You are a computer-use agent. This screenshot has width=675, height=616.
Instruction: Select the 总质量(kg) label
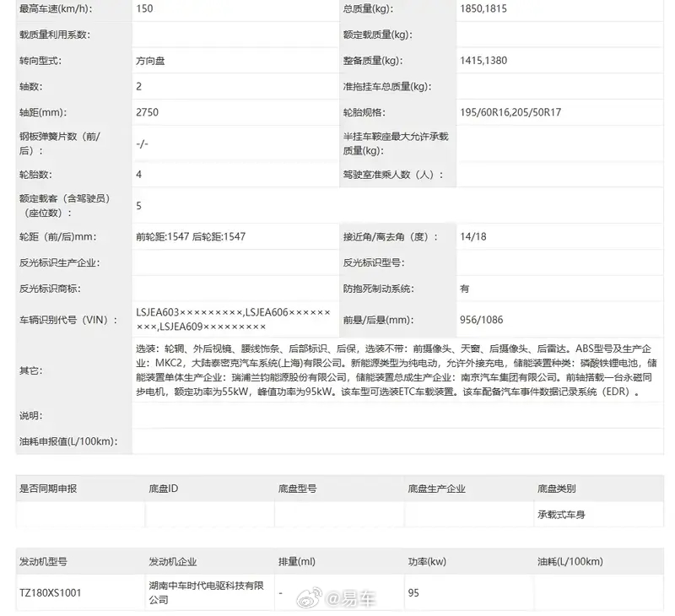tap(368, 8)
